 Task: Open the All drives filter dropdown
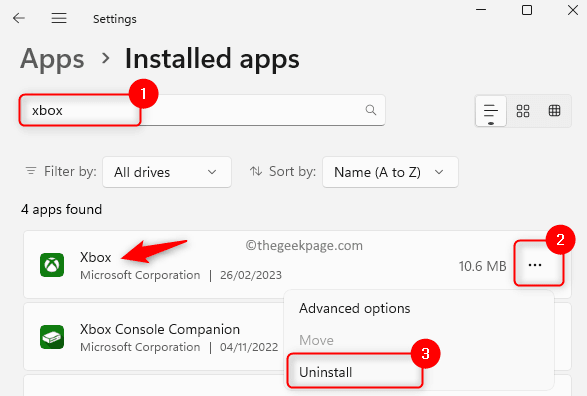167,172
